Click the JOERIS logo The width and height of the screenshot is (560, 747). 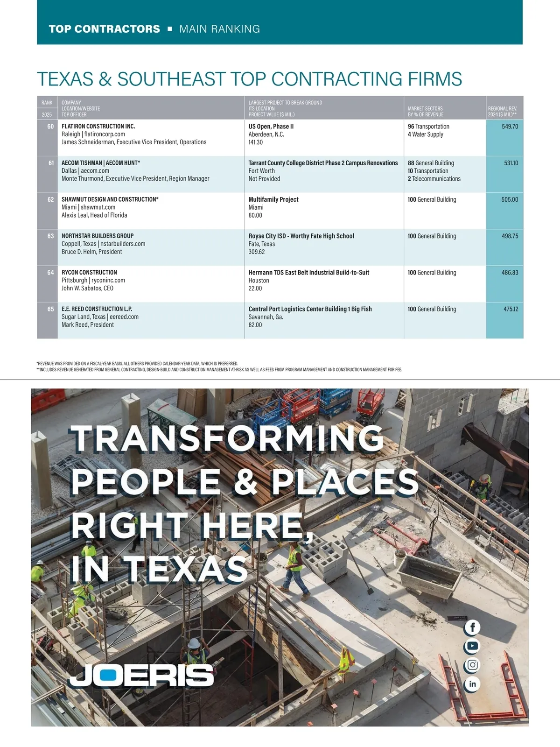pos(141,675)
